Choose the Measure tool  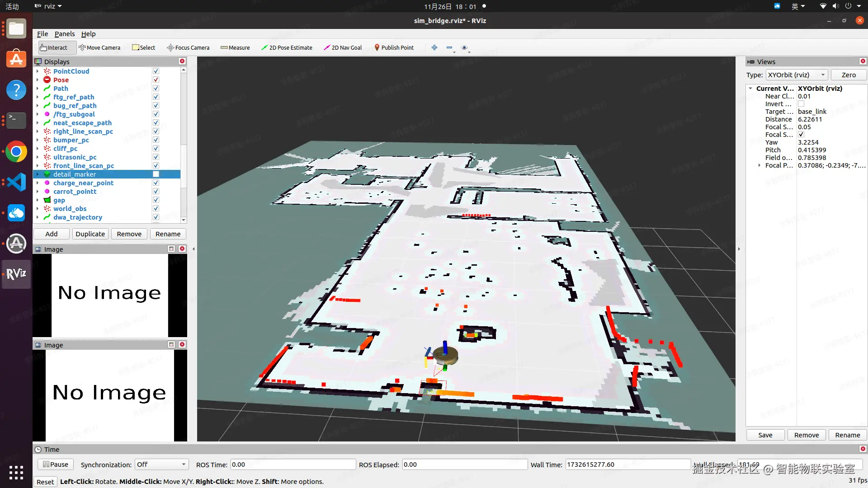[x=235, y=47]
